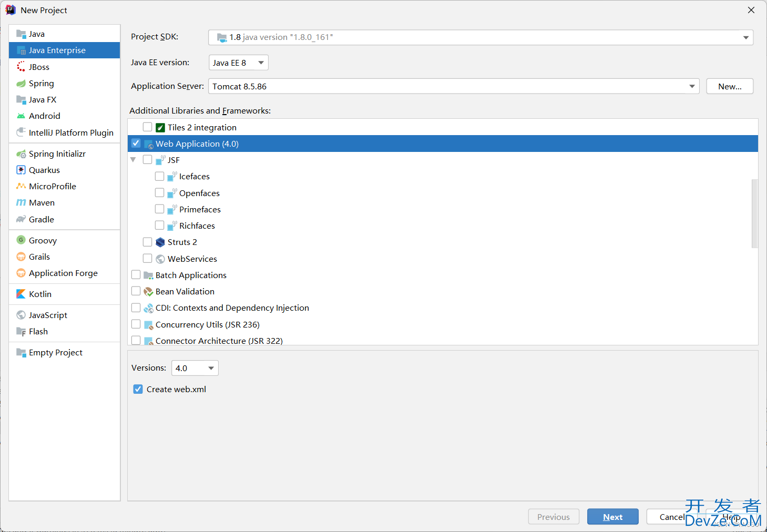Click the WebServices globe icon
The height and width of the screenshot is (532, 767).
coord(160,259)
